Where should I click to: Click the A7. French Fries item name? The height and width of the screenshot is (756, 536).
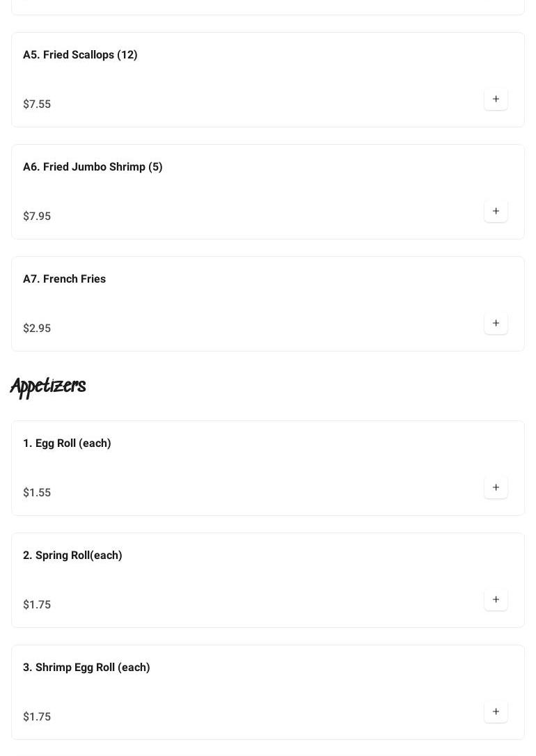[x=64, y=279]
